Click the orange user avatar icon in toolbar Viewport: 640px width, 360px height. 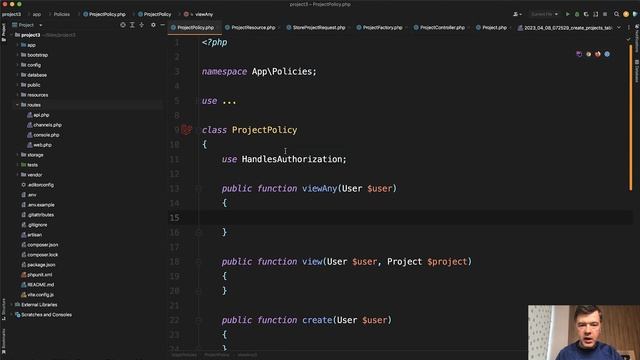coord(626,14)
